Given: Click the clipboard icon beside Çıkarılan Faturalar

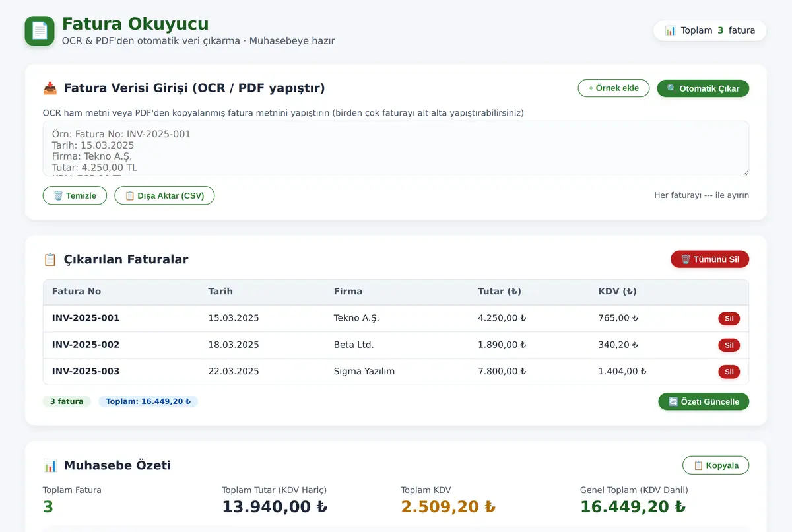Looking at the screenshot, I should pyautogui.click(x=50, y=259).
